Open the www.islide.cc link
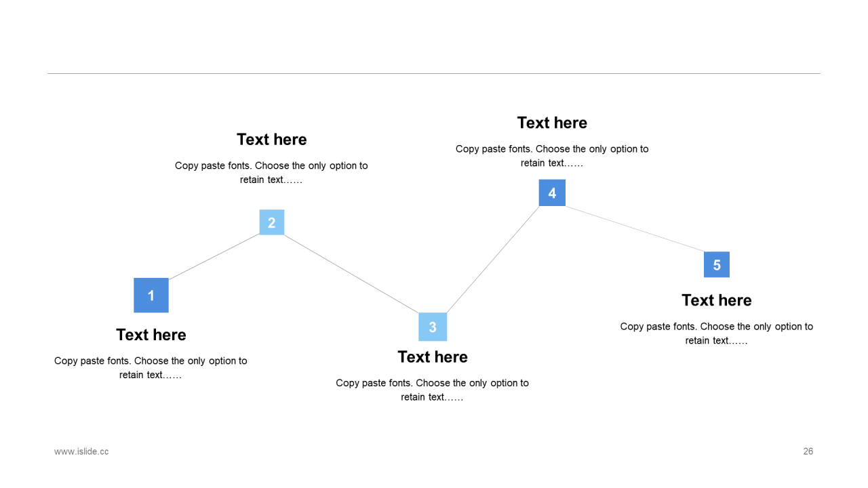 coord(81,451)
